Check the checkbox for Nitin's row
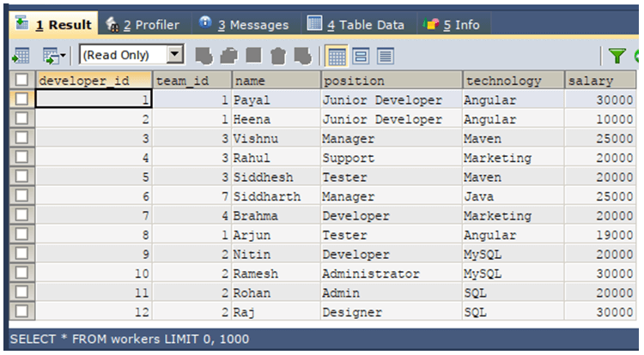The height and width of the screenshot is (355, 644). [21, 253]
